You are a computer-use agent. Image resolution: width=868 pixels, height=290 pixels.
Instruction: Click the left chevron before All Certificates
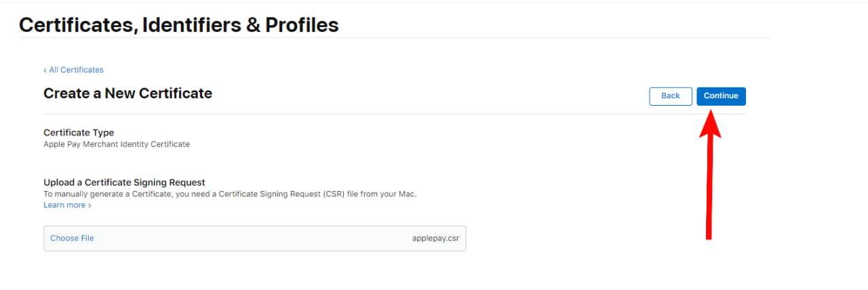(45, 70)
